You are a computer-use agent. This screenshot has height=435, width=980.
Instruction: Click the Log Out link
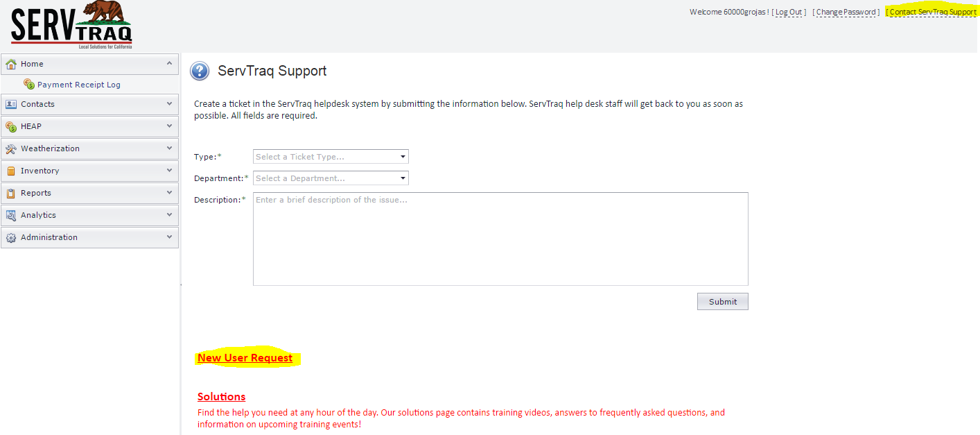click(x=789, y=12)
